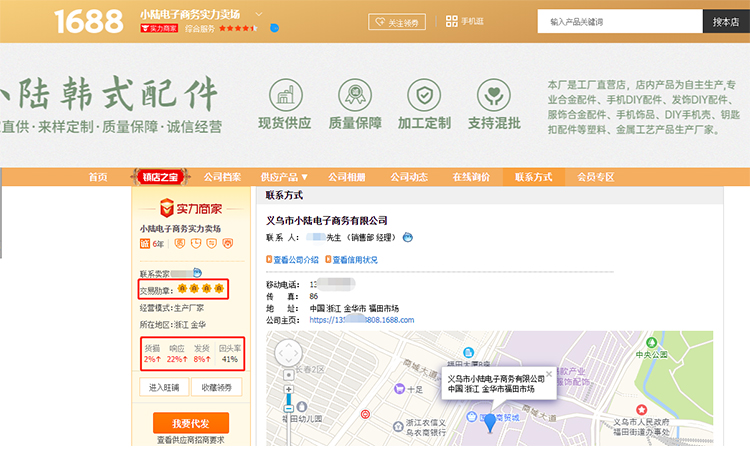Viewport: 750px width, 462px height.
Task: Open the 在线询价 tab
Action: click(x=471, y=177)
